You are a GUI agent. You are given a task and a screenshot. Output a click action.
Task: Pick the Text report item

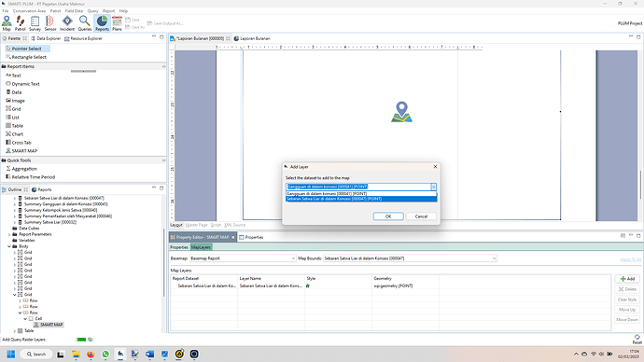pos(13,76)
